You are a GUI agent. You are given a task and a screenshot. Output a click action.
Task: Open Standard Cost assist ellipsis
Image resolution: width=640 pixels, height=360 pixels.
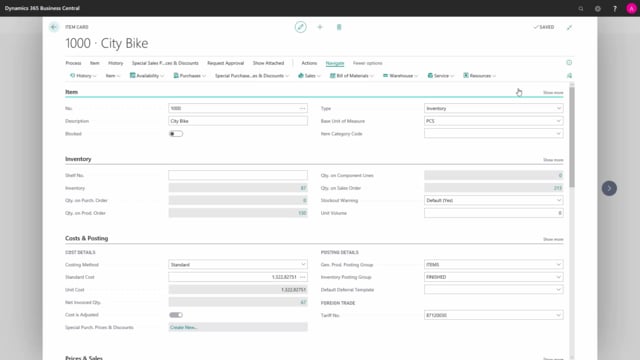pyautogui.click(x=302, y=277)
